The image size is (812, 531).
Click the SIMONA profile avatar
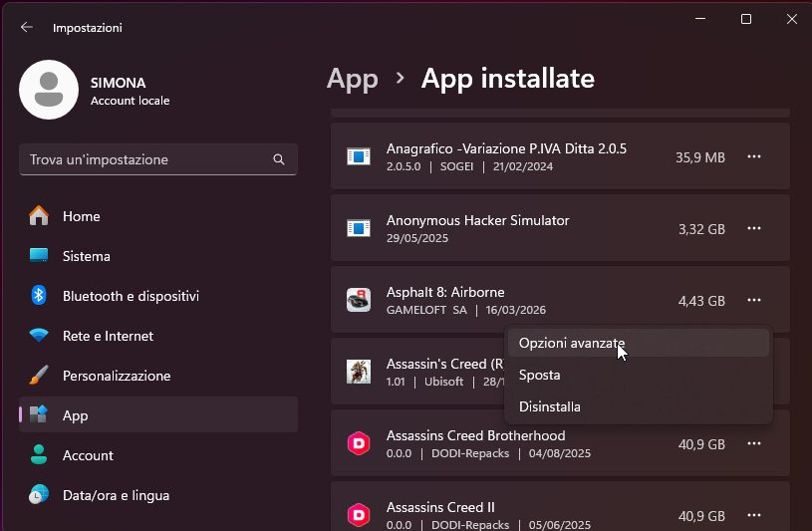[x=49, y=90]
